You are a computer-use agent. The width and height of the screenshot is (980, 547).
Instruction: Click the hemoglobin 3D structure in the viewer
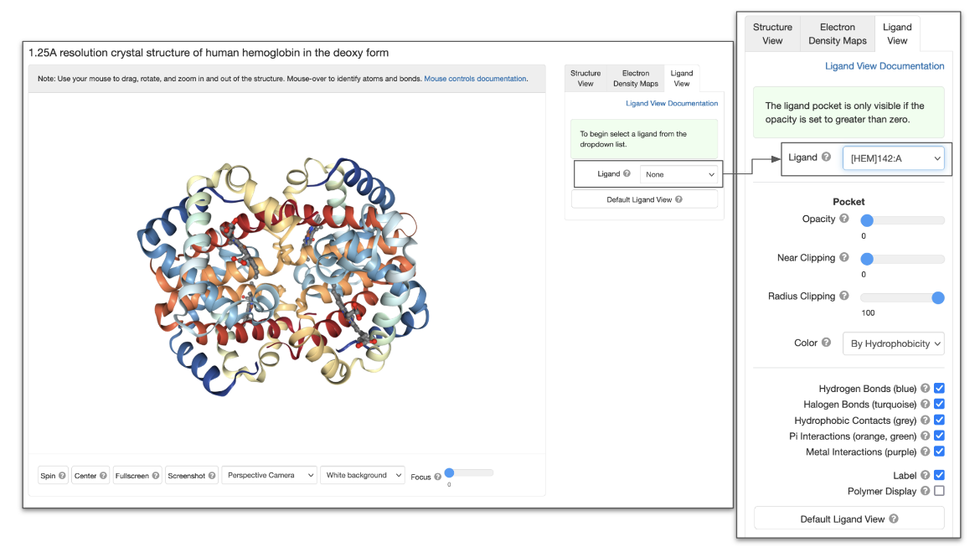coord(285,276)
